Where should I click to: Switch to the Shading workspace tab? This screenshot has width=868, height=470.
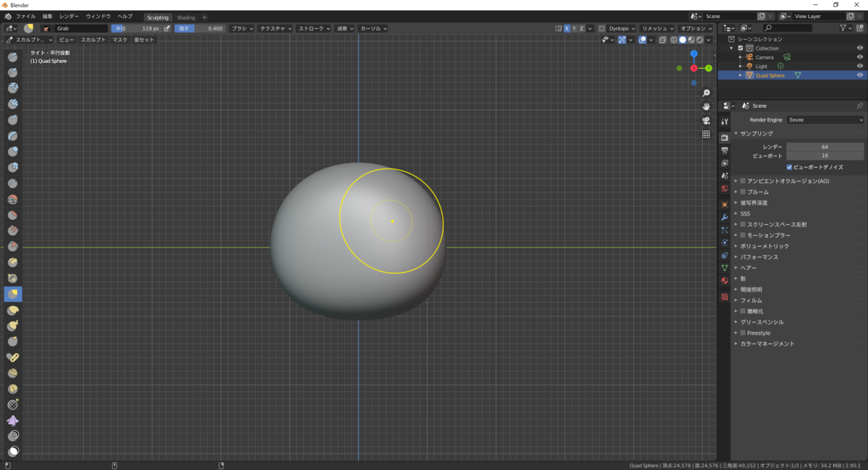(x=186, y=17)
